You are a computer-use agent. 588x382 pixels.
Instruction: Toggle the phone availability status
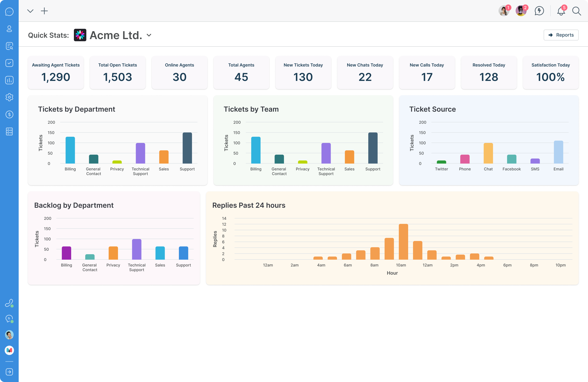[9, 303]
